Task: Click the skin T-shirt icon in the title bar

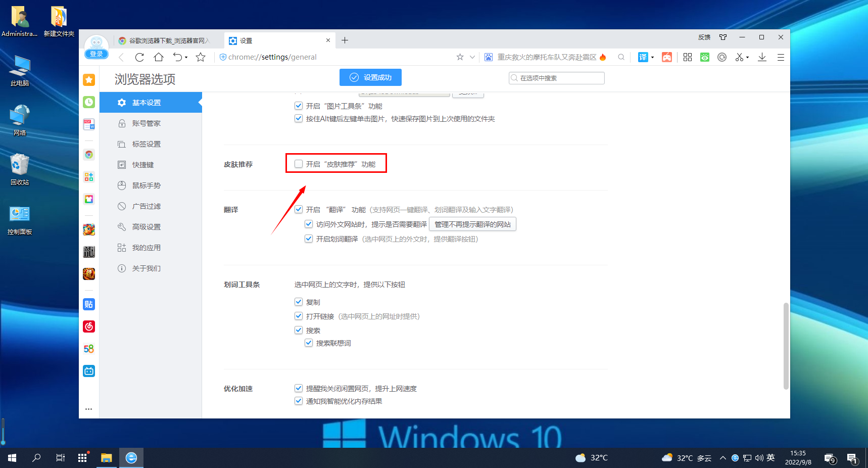Action: coord(723,37)
